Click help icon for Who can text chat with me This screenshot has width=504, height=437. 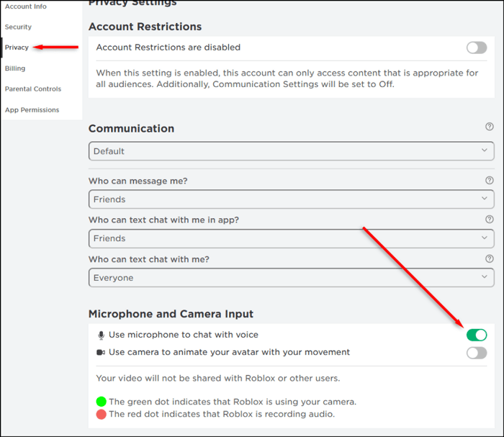coord(490,258)
